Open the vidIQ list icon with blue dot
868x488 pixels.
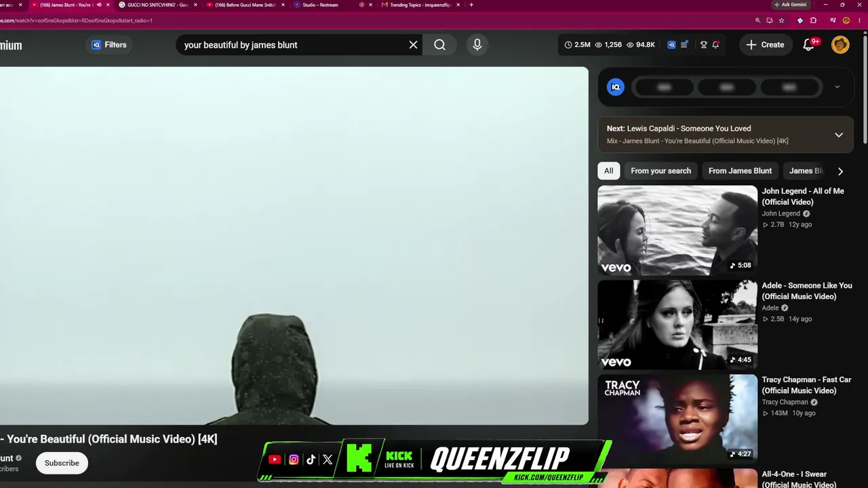click(x=684, y=45)
